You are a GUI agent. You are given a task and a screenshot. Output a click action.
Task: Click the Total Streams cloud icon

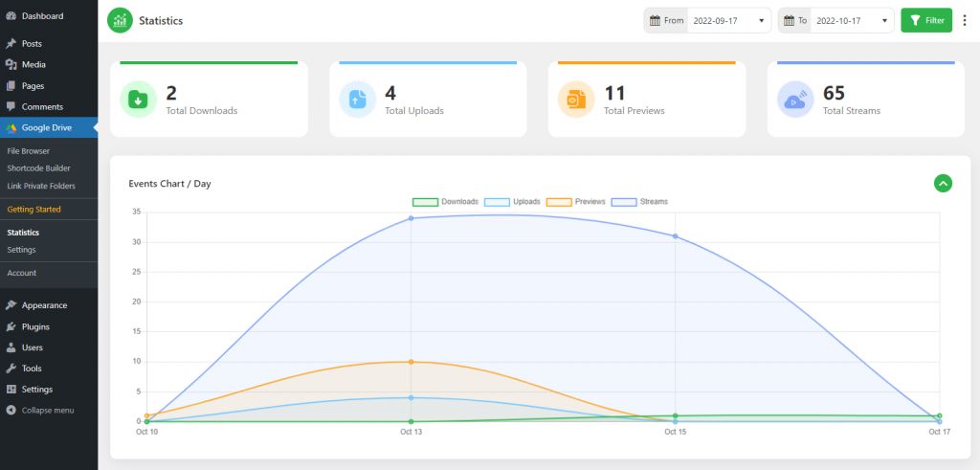795,100
